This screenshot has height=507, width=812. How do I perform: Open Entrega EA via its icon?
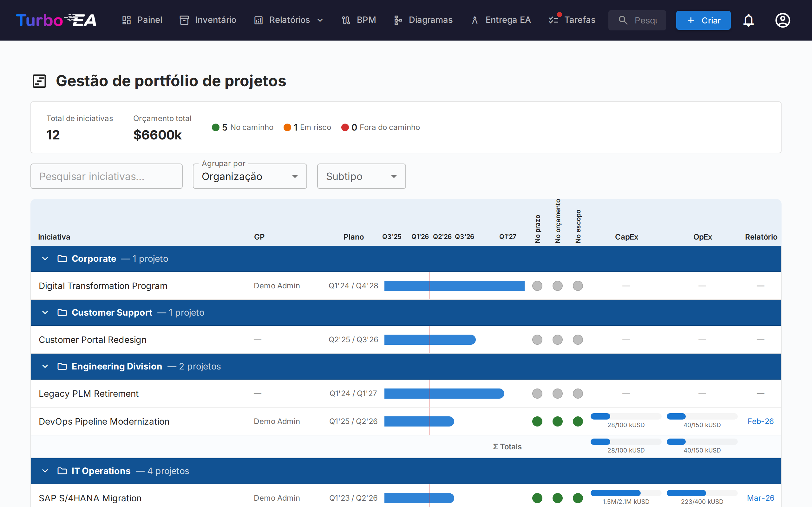(x=475, y=20)
